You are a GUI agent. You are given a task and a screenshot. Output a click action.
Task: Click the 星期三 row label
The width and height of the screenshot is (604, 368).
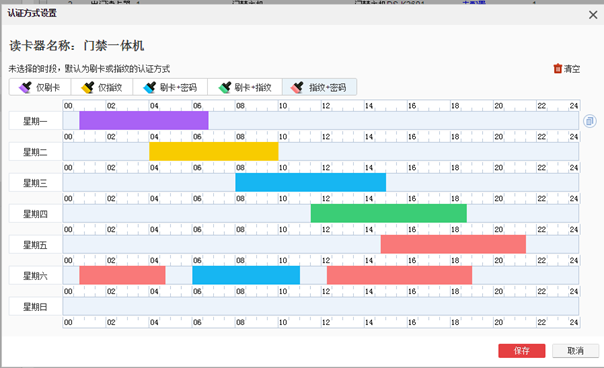click(35, 183)
